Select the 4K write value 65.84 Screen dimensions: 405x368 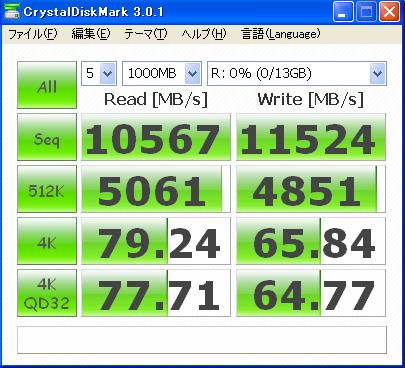click(x=311, y=241)
